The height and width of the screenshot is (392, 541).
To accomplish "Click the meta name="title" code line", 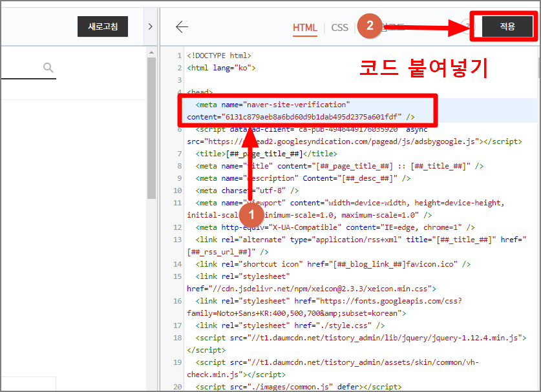I will point(339,166).
